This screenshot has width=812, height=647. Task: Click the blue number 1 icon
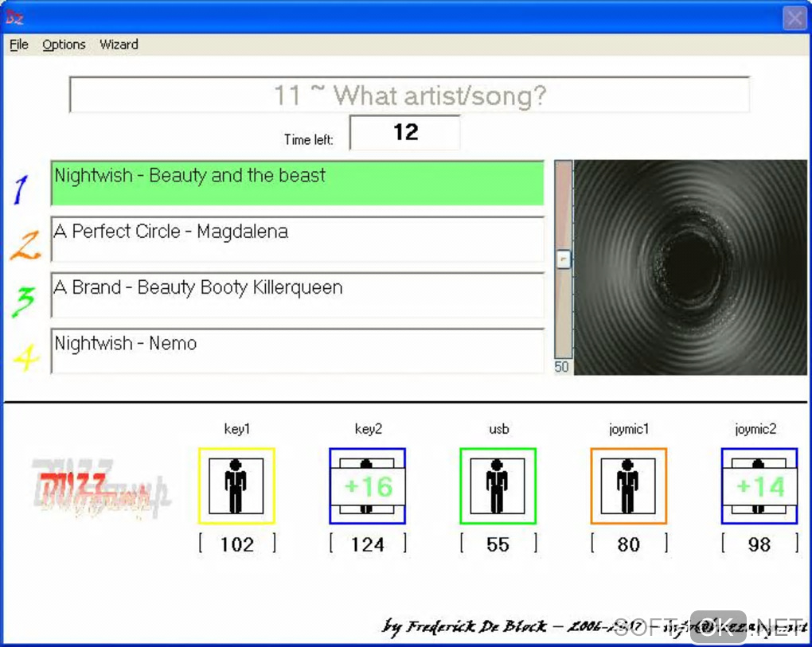pyautogui.click(x=21, y=189)
